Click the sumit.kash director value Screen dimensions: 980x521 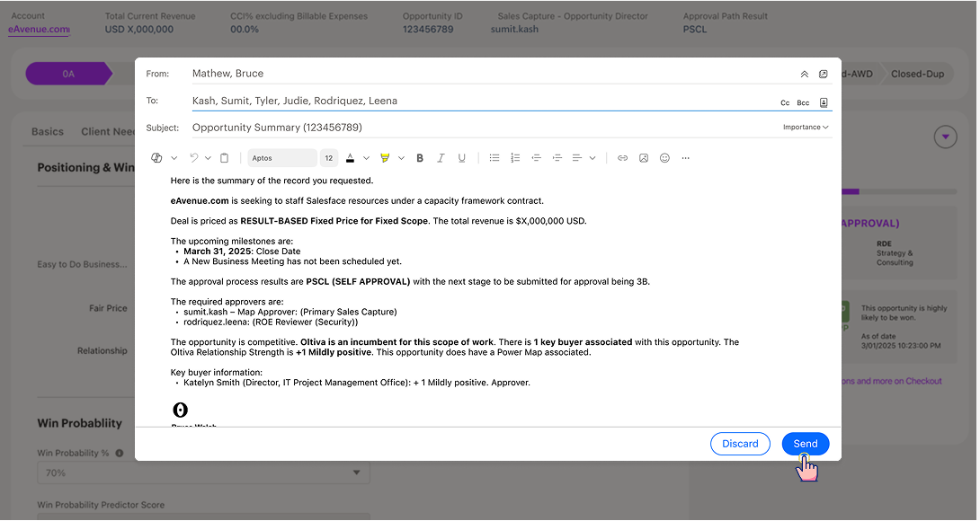click(514, 29)
